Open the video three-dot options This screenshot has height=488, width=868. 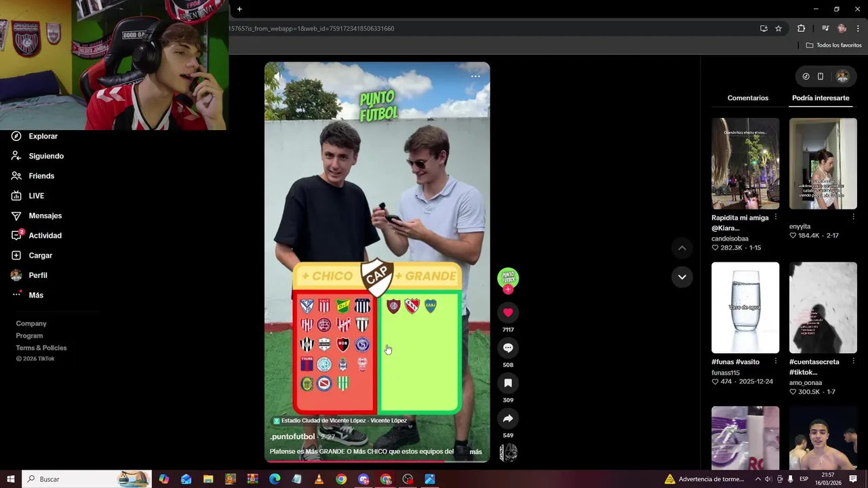475,76
